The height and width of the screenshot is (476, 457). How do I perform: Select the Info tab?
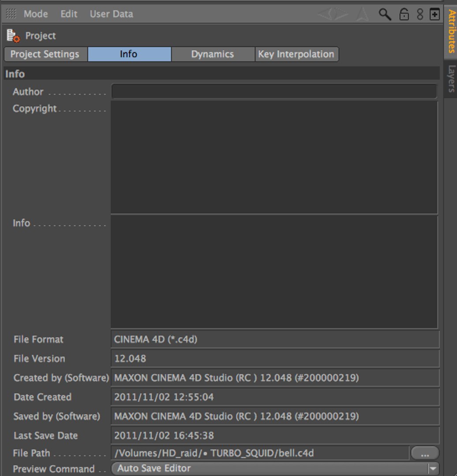click(x=129, y=54)
